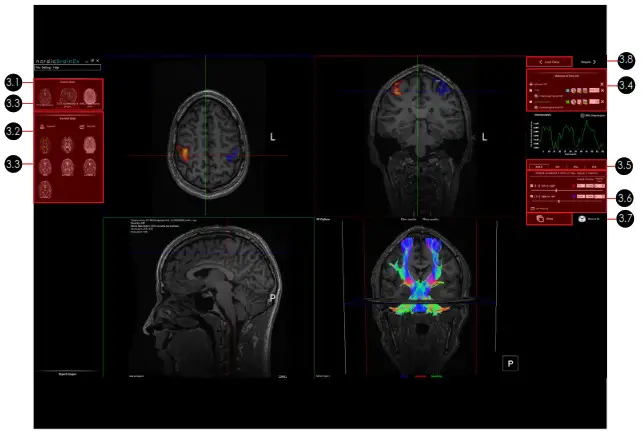Click threshold slider under the purple-swatch row
The height and width of the screenshot is (447, 643).
[567, 201]
